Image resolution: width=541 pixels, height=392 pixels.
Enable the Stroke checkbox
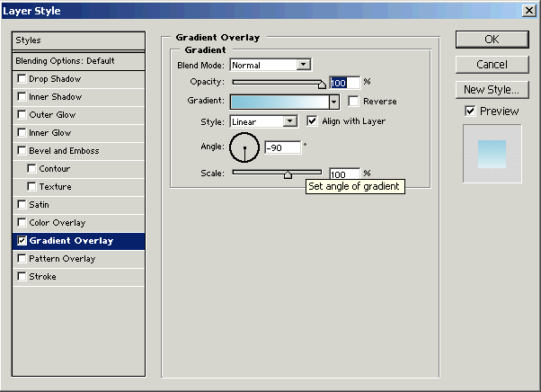(x=22, y=276)
